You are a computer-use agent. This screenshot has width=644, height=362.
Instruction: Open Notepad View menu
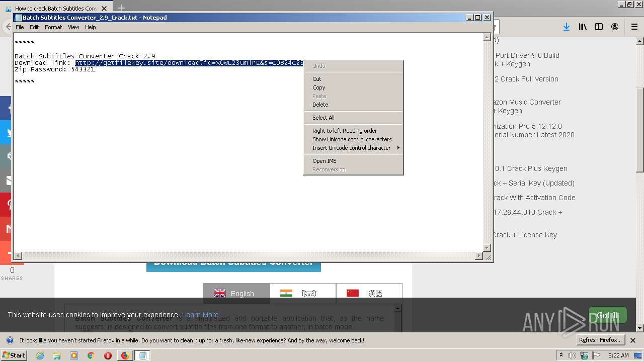[73, 27]
